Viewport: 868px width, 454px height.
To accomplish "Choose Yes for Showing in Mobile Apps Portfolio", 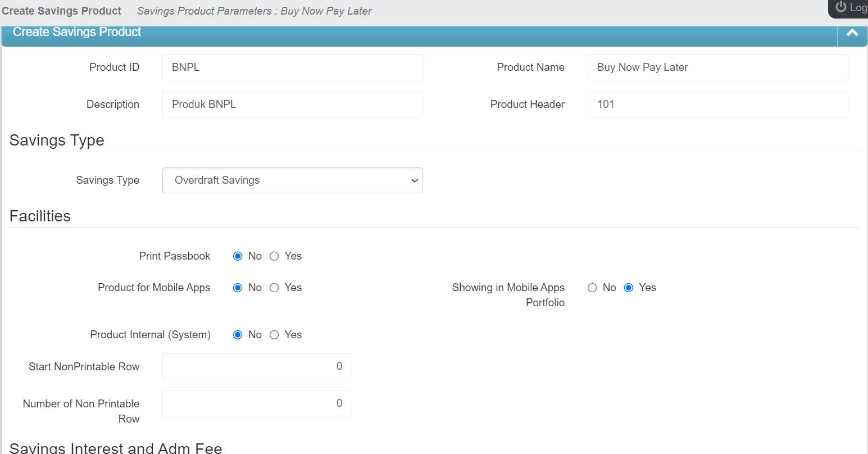I will 629,288.
